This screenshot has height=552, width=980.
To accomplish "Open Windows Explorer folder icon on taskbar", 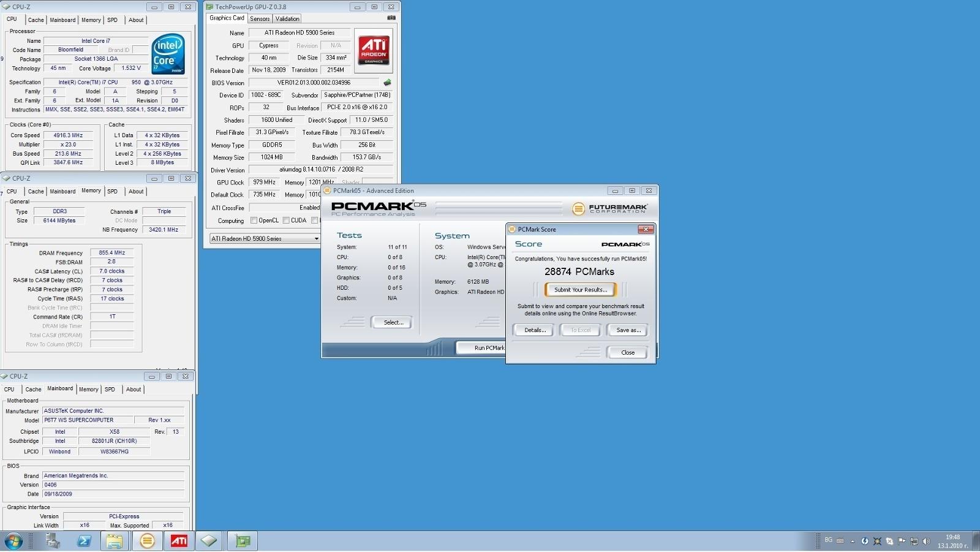I will (x=115, y=541).
